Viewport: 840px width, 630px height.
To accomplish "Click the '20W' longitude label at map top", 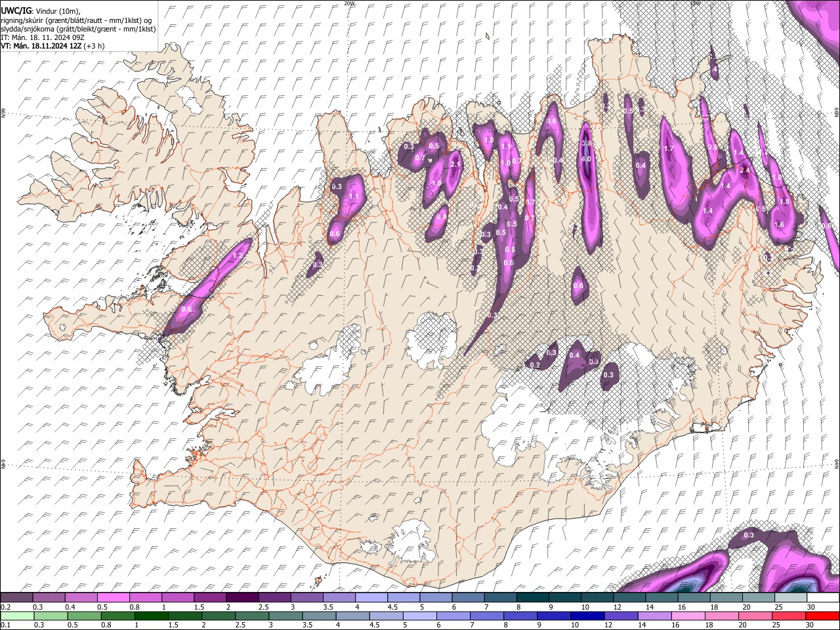I will (x=350, y=3).
